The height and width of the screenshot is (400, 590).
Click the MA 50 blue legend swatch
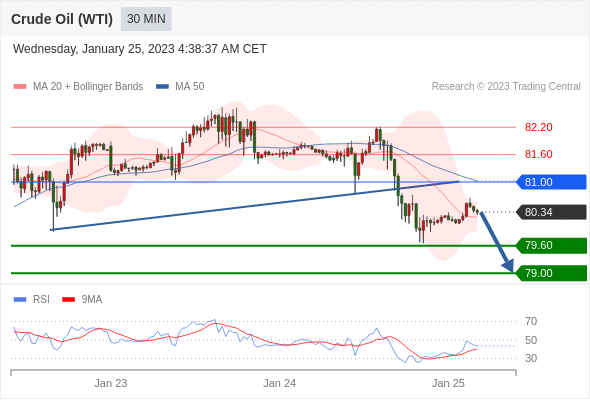pyautogui.click(x=162, y=87)
